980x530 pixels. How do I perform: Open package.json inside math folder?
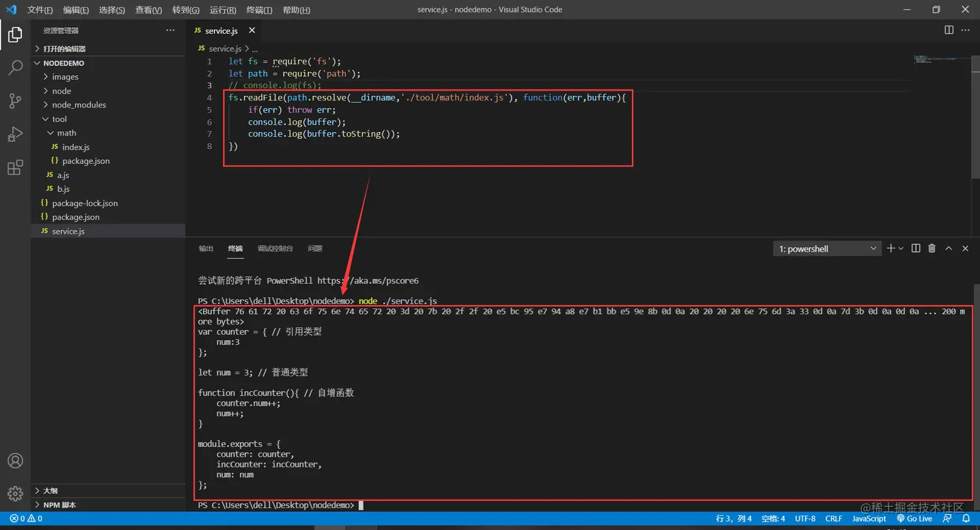point(108,161)
